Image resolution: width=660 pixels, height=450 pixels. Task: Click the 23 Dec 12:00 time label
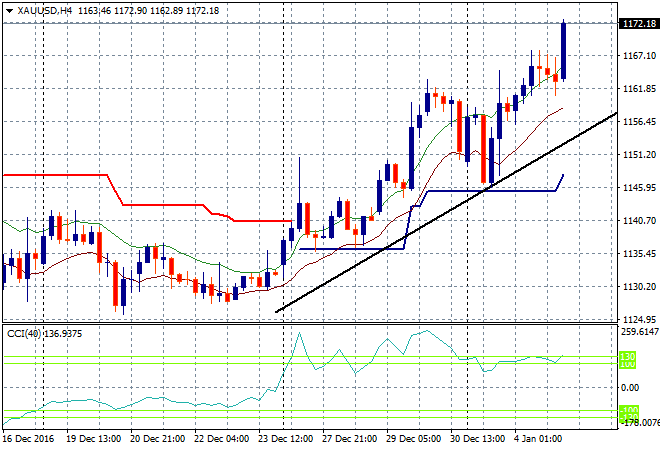tap(285, 439)
